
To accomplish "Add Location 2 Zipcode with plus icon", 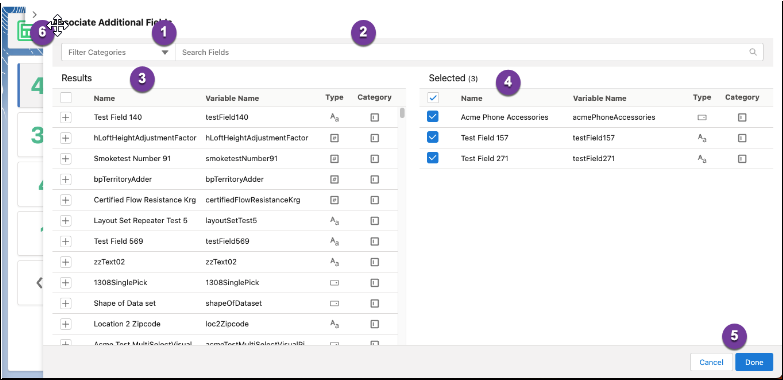I will pyautogui.click(x=66, y=324).
